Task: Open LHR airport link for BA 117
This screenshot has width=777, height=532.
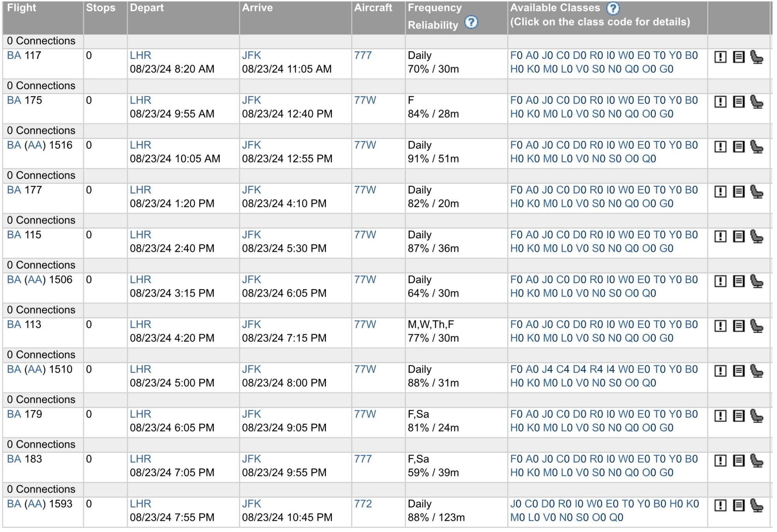Action: [140, 55]
